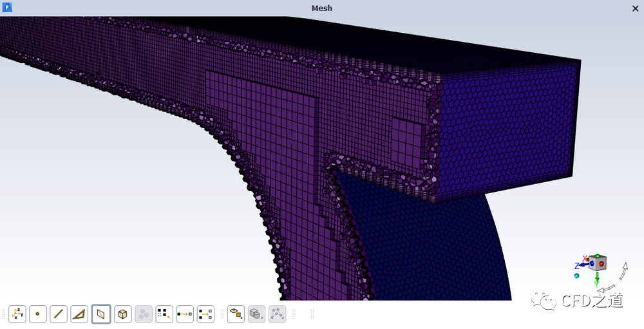
Task: Open the eye visibility dropdown
Action: click(x=236, y=314)
